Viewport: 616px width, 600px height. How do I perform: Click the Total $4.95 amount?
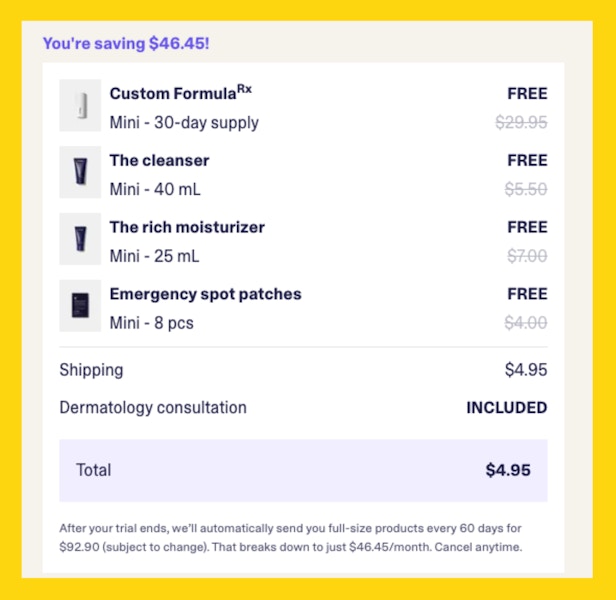[508, 470]
